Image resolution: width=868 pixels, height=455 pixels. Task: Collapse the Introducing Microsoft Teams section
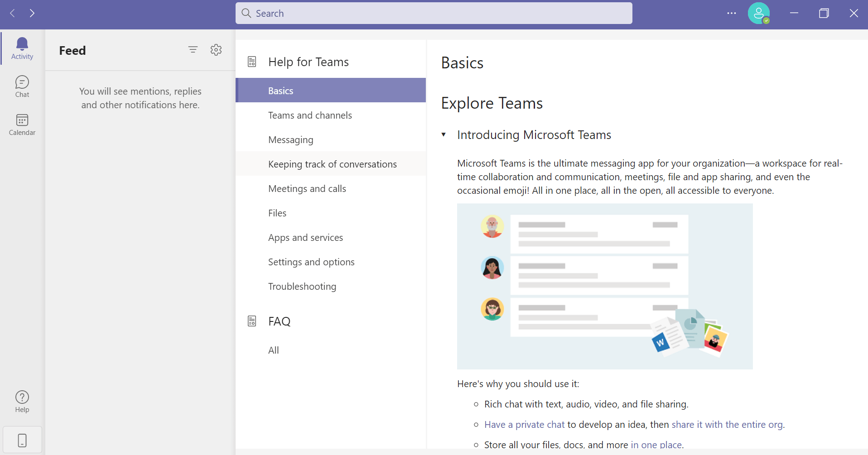(444, 134)
